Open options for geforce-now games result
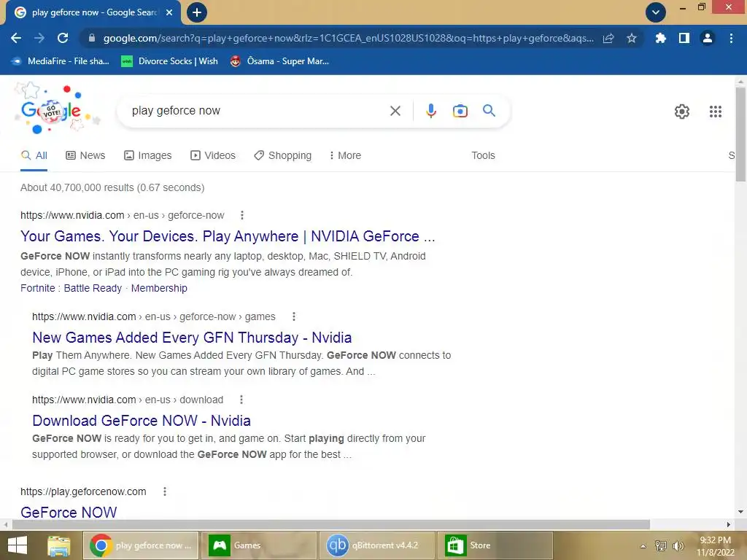 [294, 316]
